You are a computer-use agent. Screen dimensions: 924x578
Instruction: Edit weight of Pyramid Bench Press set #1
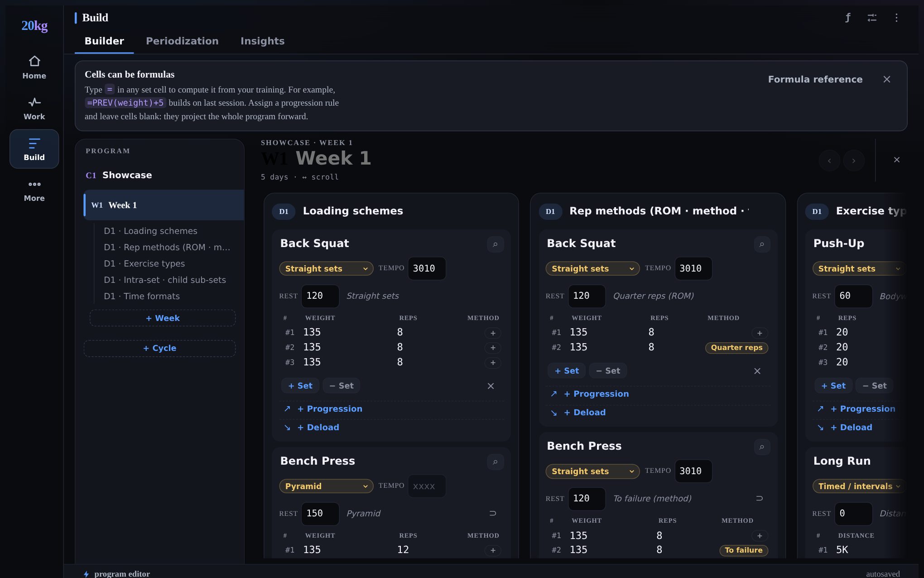(312, 550)
